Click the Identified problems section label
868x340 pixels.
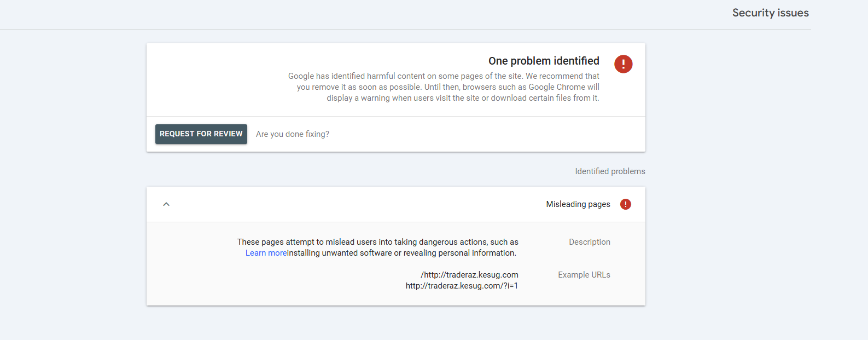(x=609, y=171)
